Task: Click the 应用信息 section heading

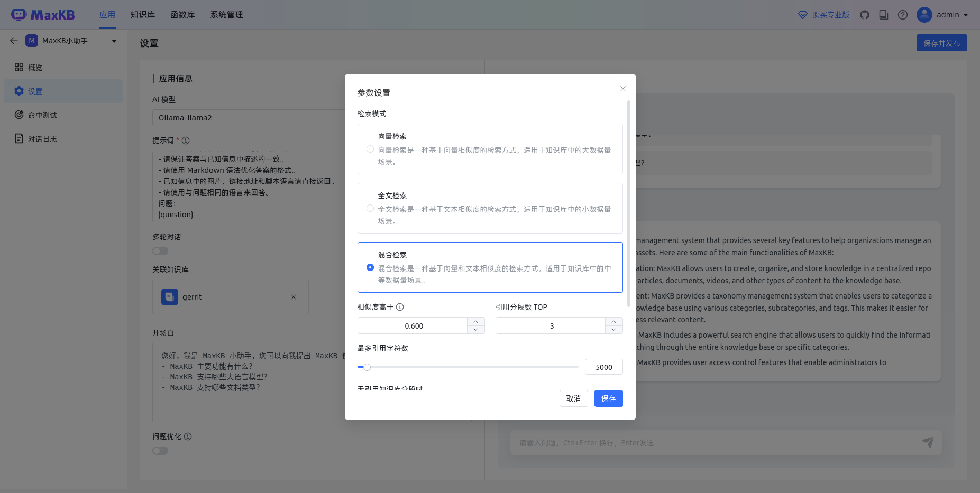Action: point(176,78)
